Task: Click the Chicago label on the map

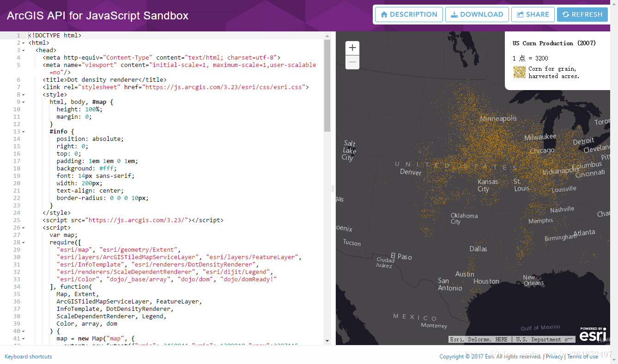Action: 542,151
